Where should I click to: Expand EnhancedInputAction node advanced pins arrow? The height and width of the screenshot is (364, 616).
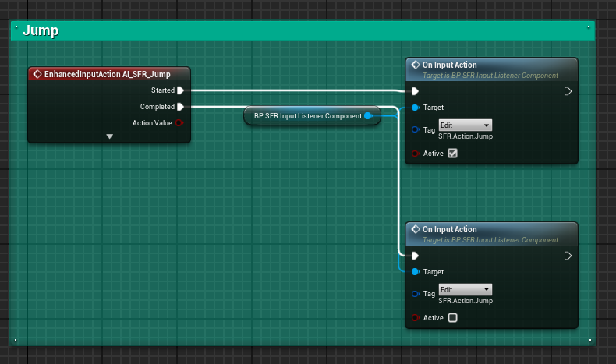109,136
